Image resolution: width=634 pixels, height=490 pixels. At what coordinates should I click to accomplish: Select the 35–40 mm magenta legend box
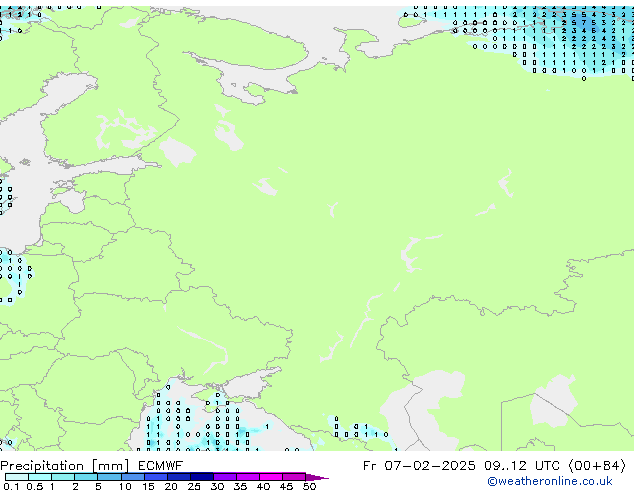[247, 477]
